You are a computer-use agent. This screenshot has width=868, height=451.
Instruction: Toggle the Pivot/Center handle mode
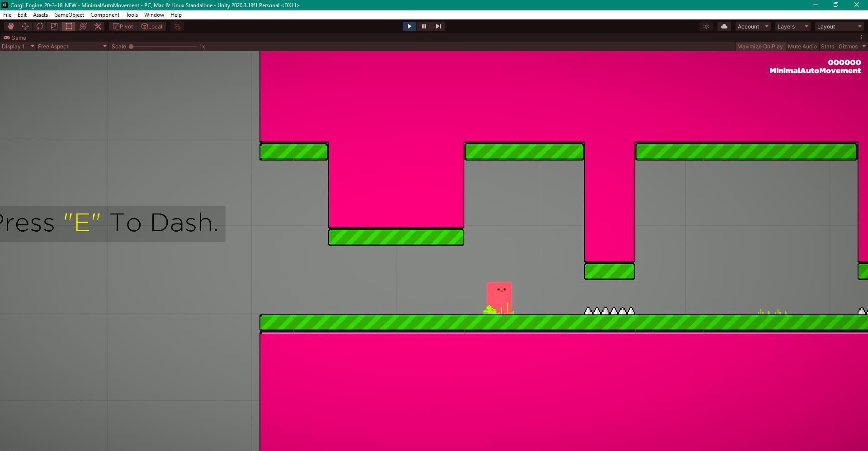pos(123,26)
